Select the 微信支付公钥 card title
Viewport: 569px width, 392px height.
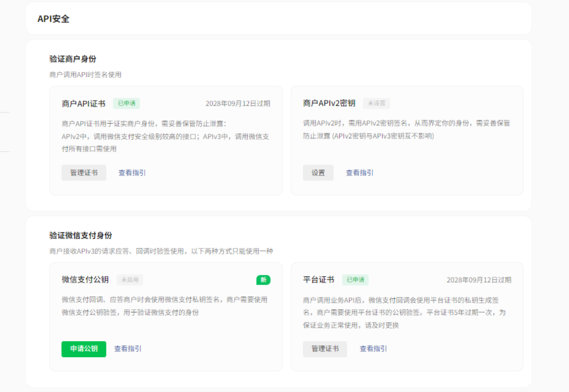tap(85, 280)
